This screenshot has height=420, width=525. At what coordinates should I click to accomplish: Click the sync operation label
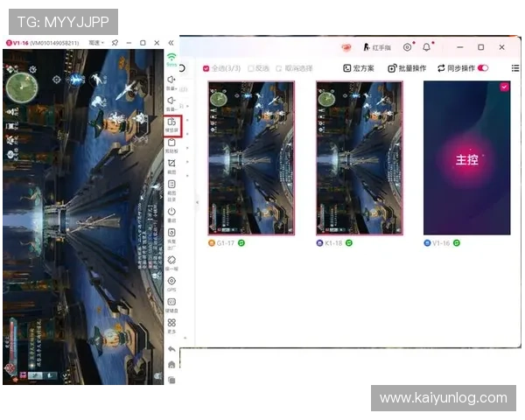[x=461, y=68]
